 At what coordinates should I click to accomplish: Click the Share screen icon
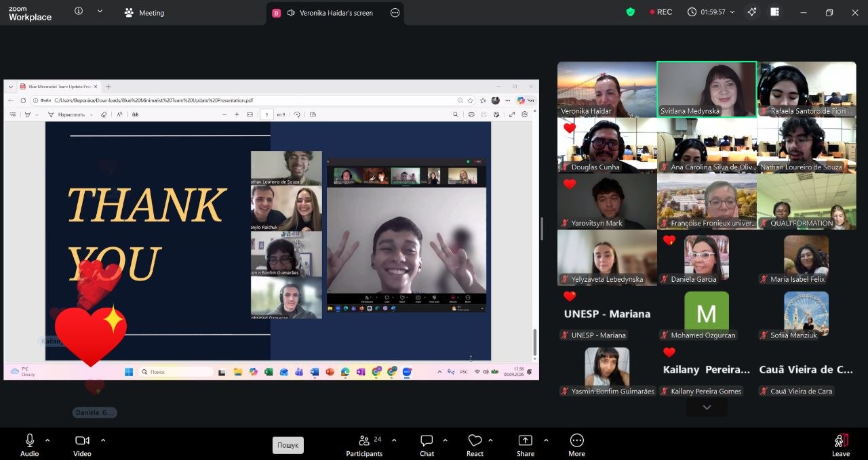tap(525, 445)
